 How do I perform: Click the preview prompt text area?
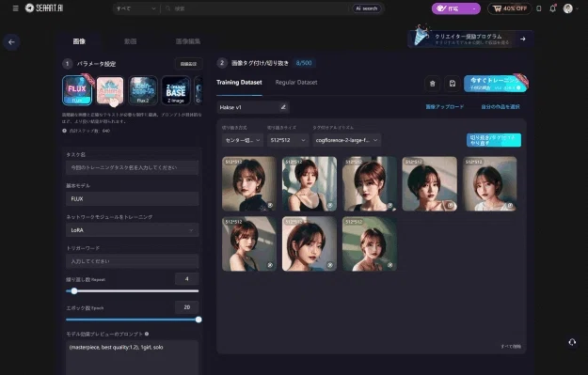(x=132, y=357)
